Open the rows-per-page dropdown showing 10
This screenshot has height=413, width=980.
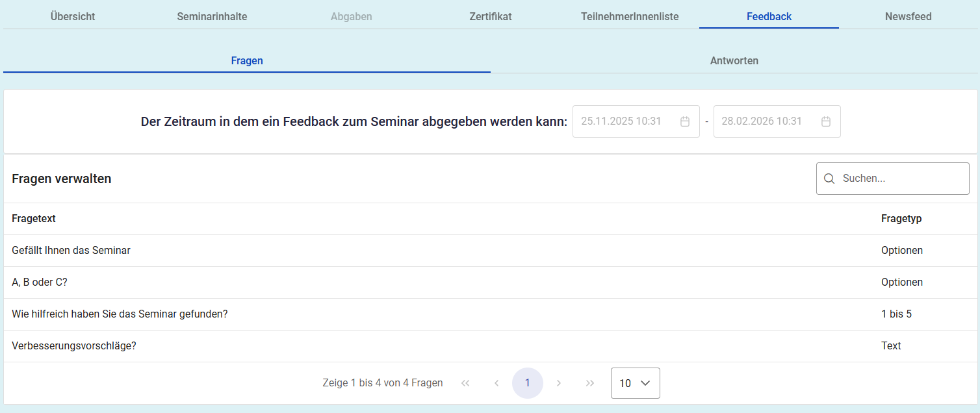click(x=635, y=383)
